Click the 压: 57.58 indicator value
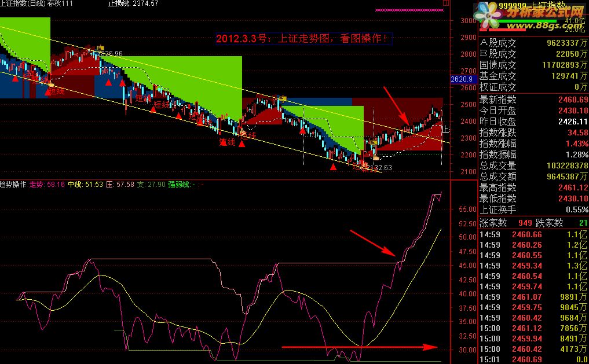 [x=120, y=185]
